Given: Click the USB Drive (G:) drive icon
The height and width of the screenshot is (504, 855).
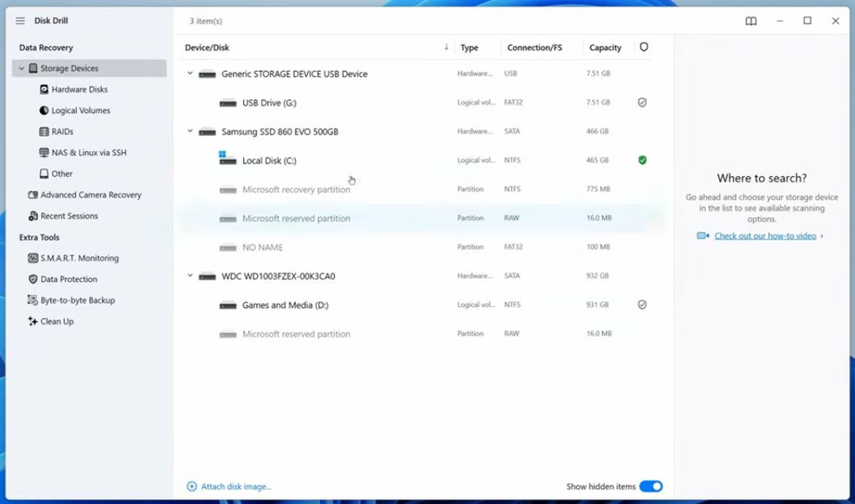Looking at the screenshot, I should tap(228, 103).
